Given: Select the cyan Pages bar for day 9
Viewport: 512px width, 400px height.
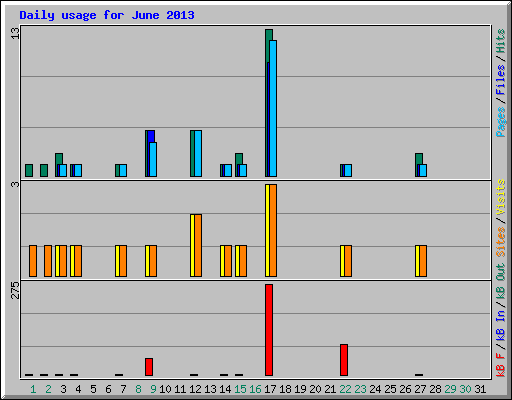Looking at the screenshot, I should (x=153, y=159).
